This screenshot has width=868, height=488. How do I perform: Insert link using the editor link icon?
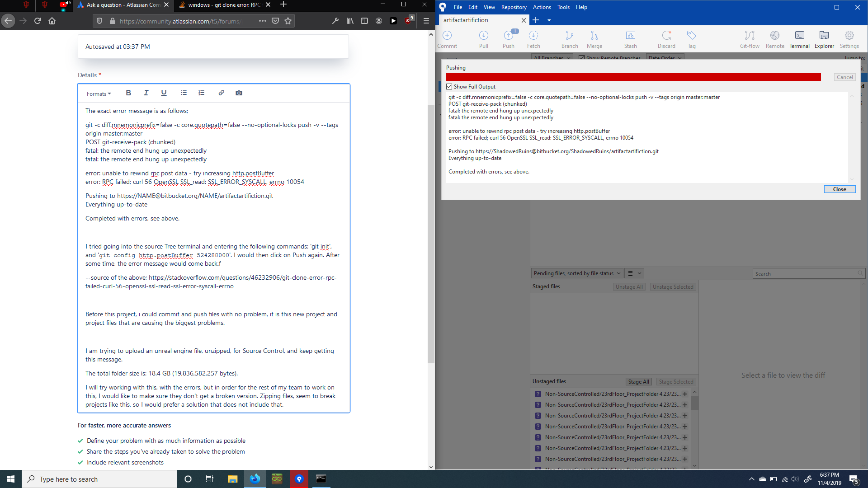pyautogui.click(x=221, y=93)
